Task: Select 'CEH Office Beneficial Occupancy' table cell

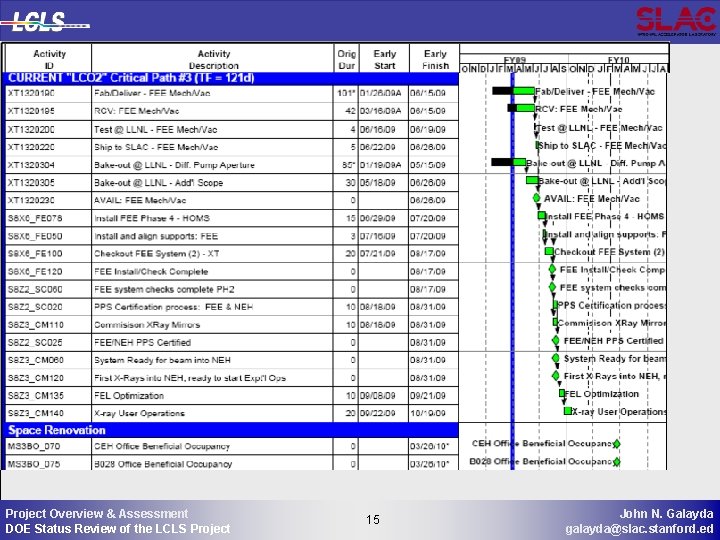Action: tap(213, 446)
